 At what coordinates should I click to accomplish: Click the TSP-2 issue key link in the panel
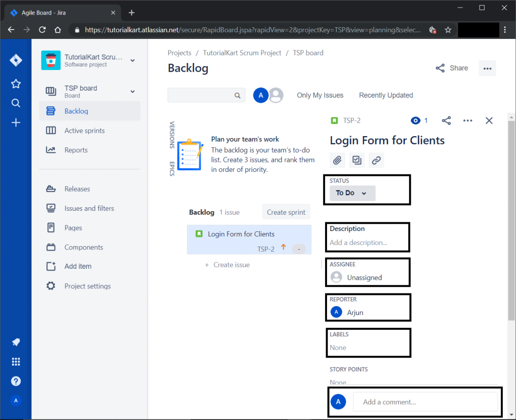(351, 121)
